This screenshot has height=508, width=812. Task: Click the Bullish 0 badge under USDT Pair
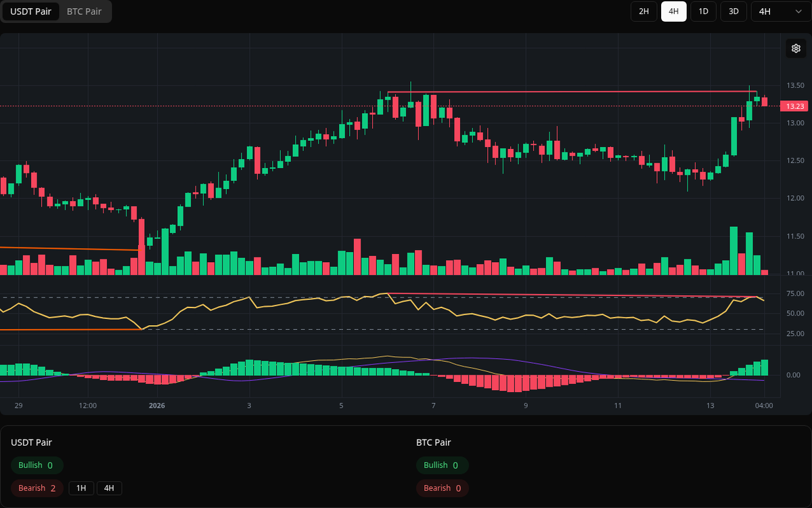pos(37,465)
